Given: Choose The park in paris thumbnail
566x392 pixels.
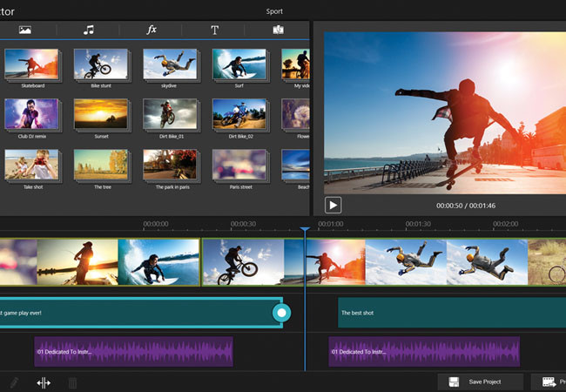Looking at the screenshot, I should [x=170, y=165].
